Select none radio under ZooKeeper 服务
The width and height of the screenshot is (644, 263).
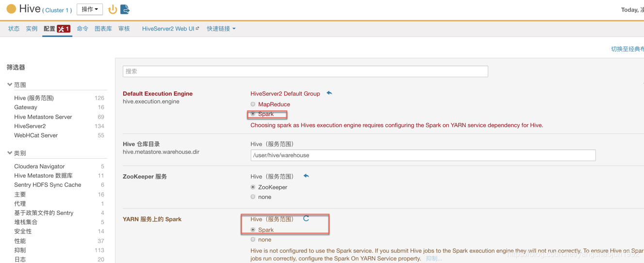(x=253, y=197)
